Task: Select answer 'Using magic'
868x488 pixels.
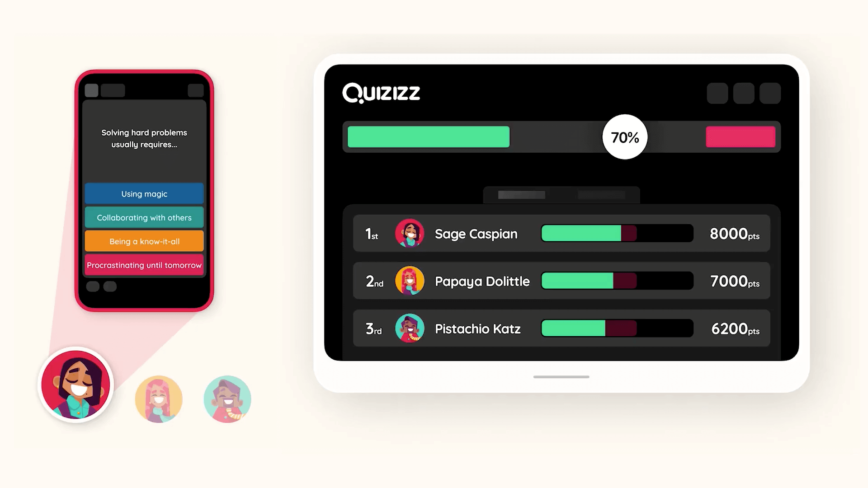Action: coord(145,194)
